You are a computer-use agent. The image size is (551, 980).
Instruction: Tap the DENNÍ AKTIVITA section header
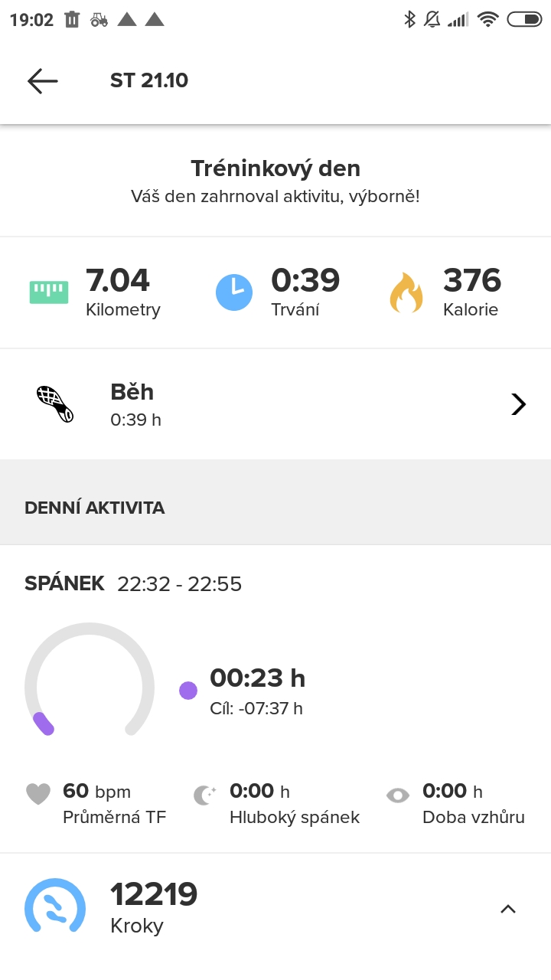click(95, 508)
